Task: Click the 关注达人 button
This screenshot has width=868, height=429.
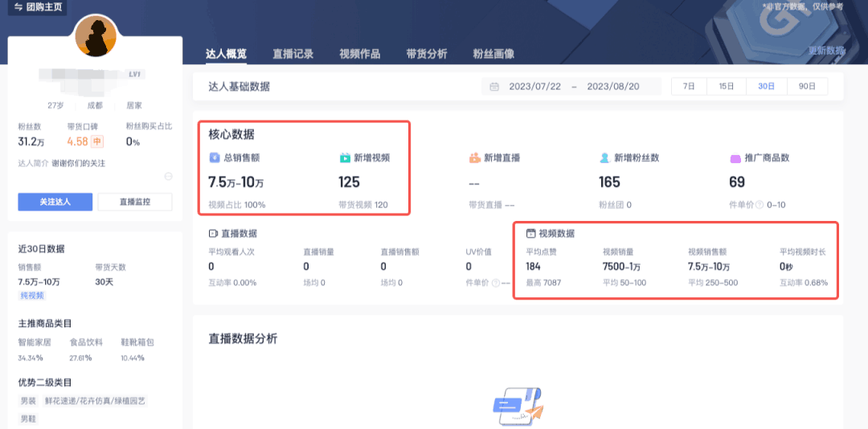Action: [x=55, y=202]
